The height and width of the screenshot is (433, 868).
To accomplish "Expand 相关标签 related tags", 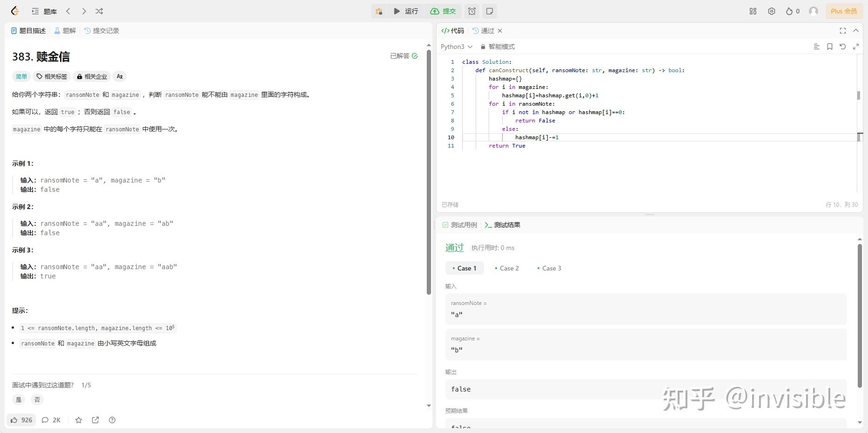I will (52, 76).
